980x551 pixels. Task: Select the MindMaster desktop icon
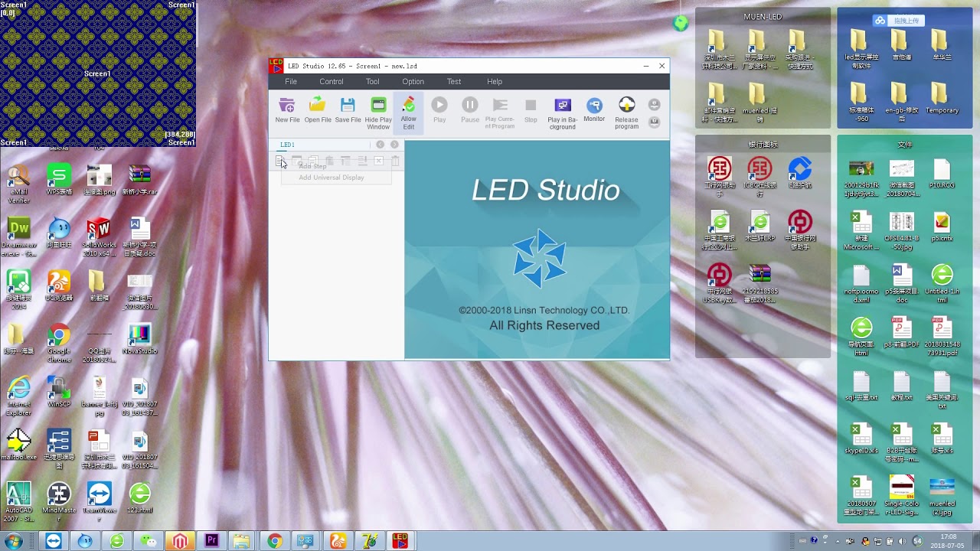pyautogui.click(x=59, y=501)
